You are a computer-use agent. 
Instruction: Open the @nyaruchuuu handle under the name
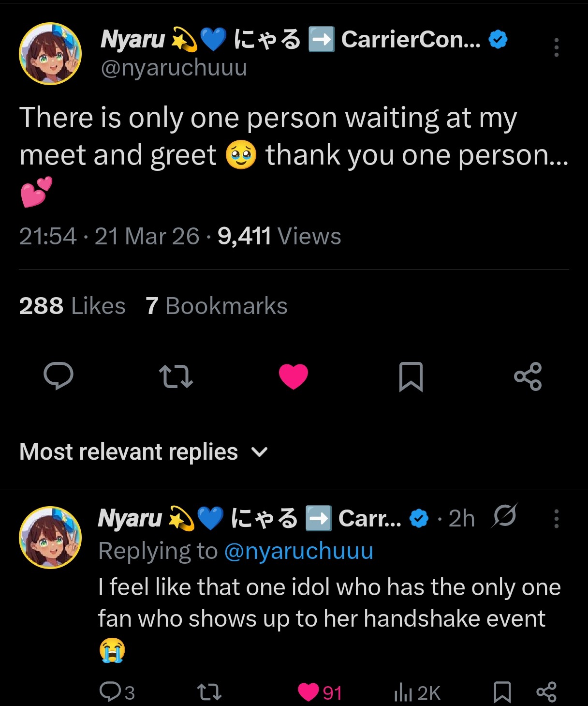point(174,68)
